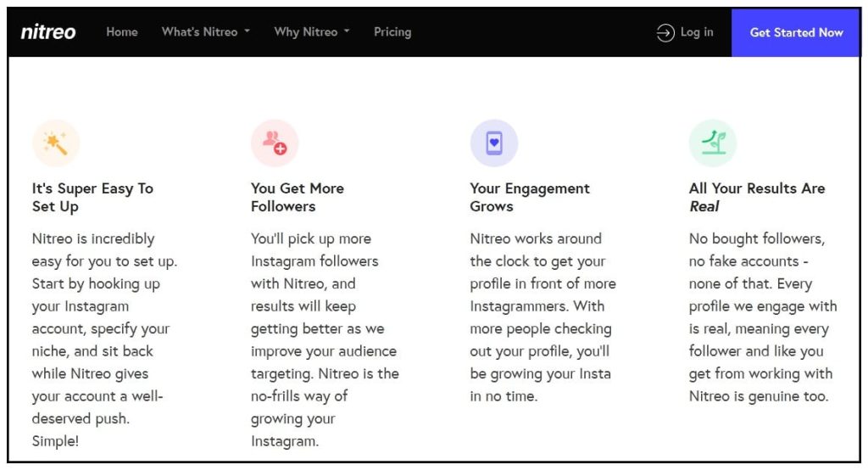Click the Log in link

pos(697,32)
